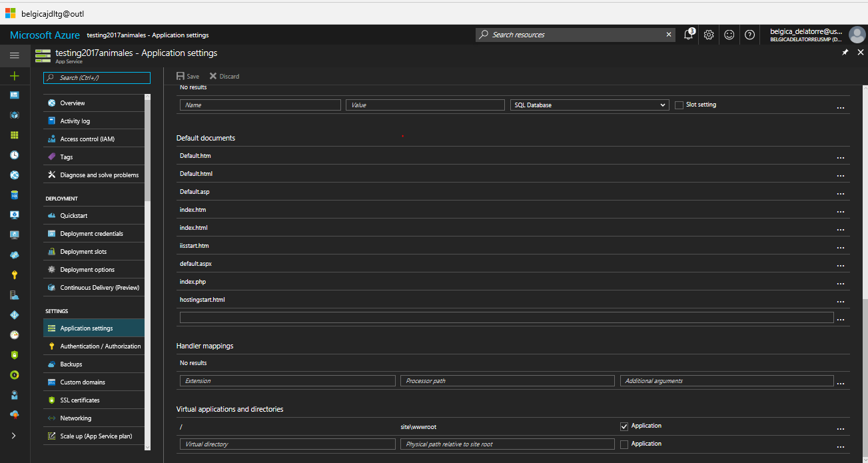This screenshot has width=868, height=463.
Task: Open the notifications bell icon
Action: [x=689, y=35]
